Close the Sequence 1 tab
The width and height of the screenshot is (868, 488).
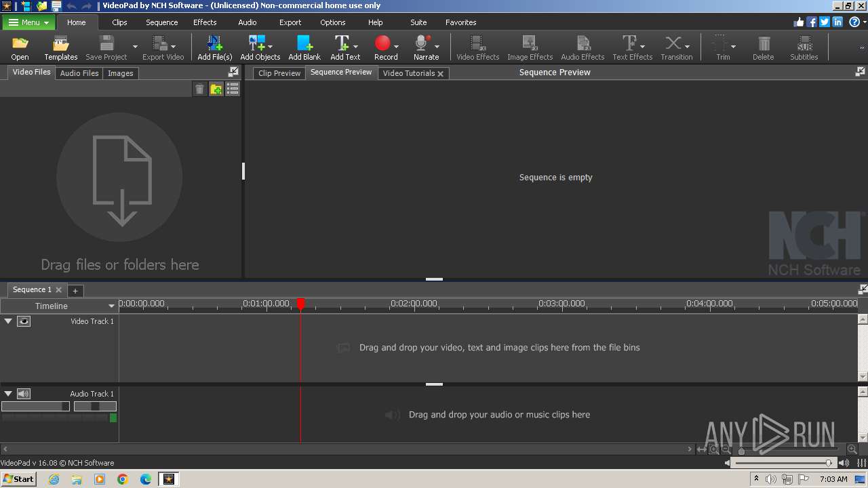[58, 290]
